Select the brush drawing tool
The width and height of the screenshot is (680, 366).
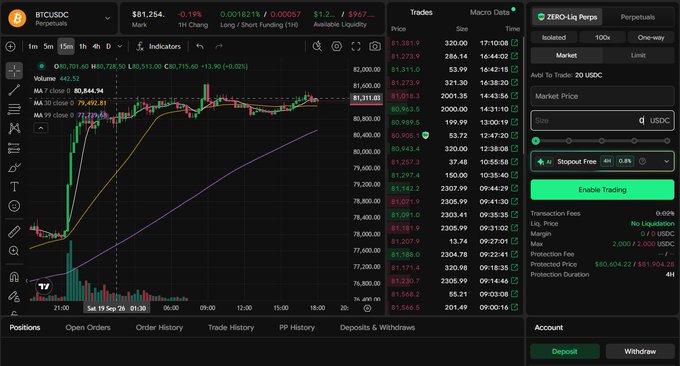click(x=14, y=167)
